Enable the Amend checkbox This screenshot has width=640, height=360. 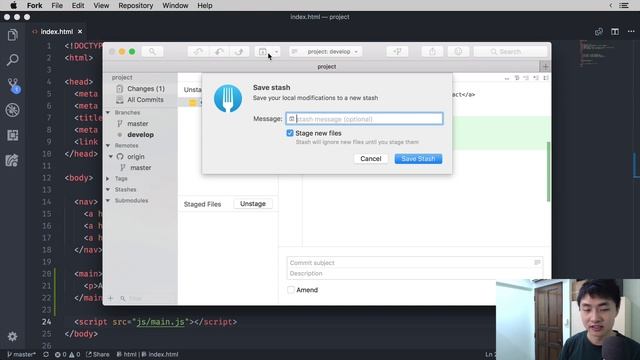pos(291,290)
